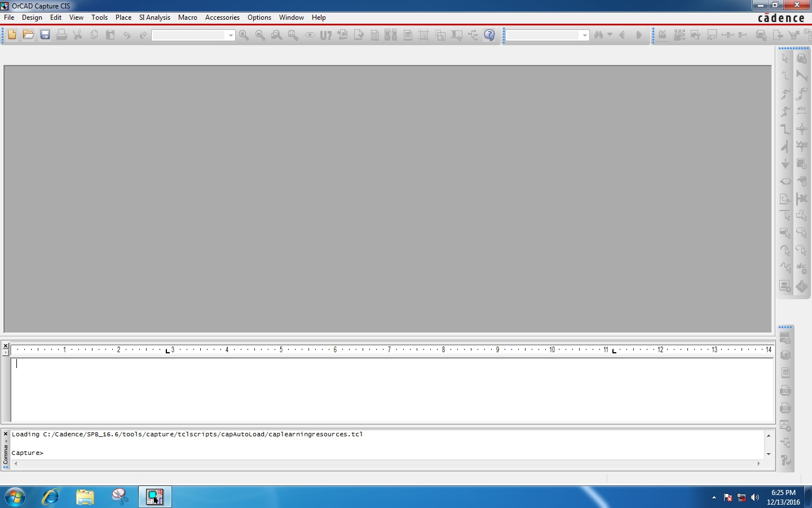Create a new document with toolbar icon
812x508 pixels.
[x=12, y=35]
